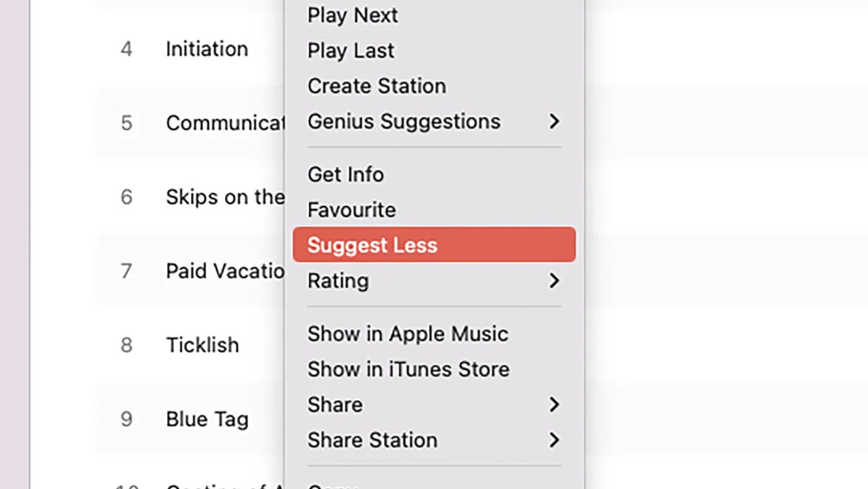This screenshot has width=868, height=489.
Task: Click the Rating menu label
Action: [x=338, y=281]
